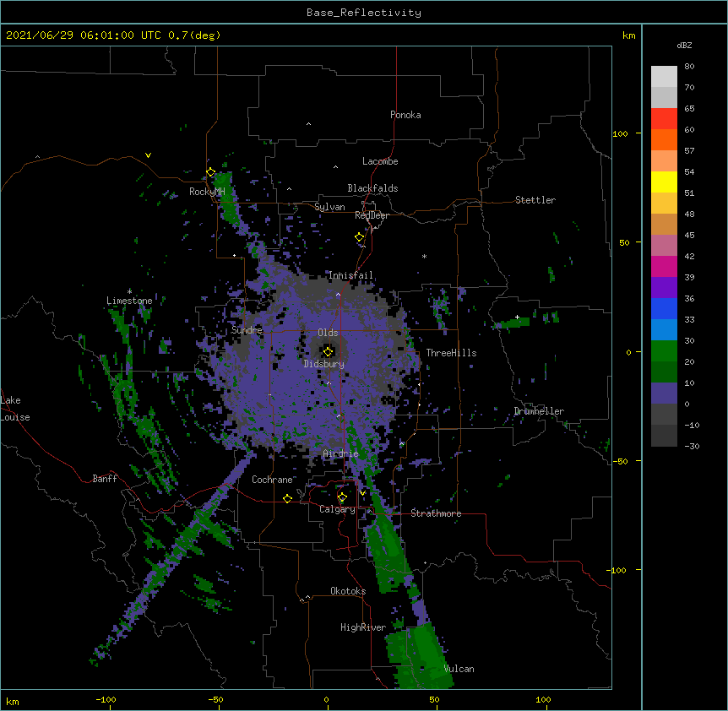Click the Sundre town label
Image resolution: width=728 pixels, height=711 pixels.
click(247, 330)
